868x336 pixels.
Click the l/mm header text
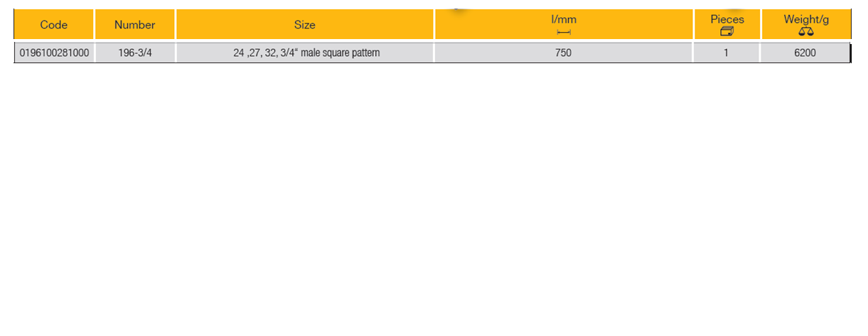[x=564, y=20]
